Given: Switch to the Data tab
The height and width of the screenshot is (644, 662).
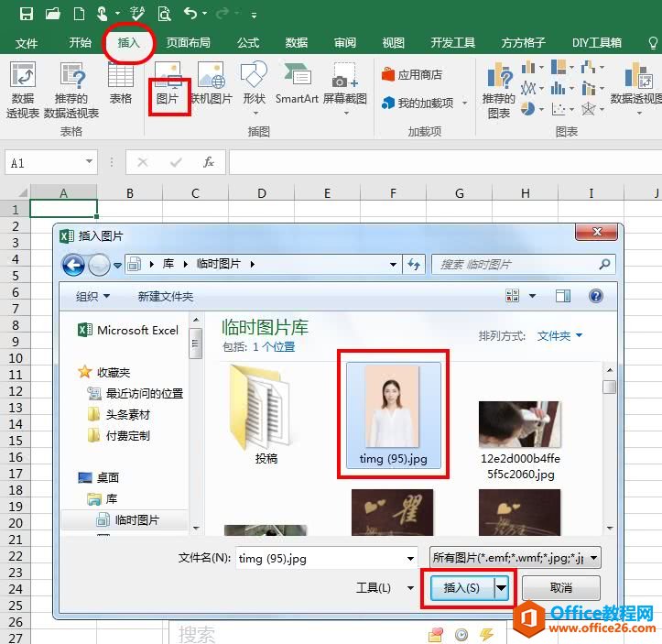Looking at the screenshot, I should [296, 42].
